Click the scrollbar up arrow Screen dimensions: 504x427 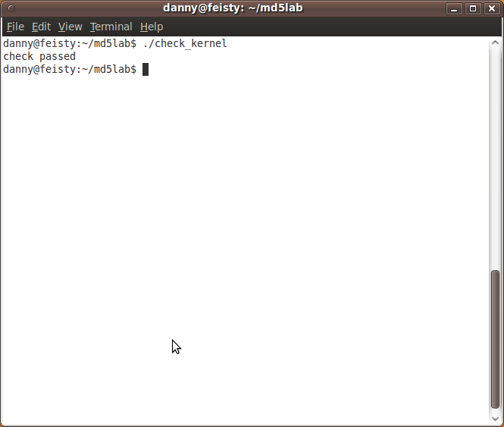point(495,42)
